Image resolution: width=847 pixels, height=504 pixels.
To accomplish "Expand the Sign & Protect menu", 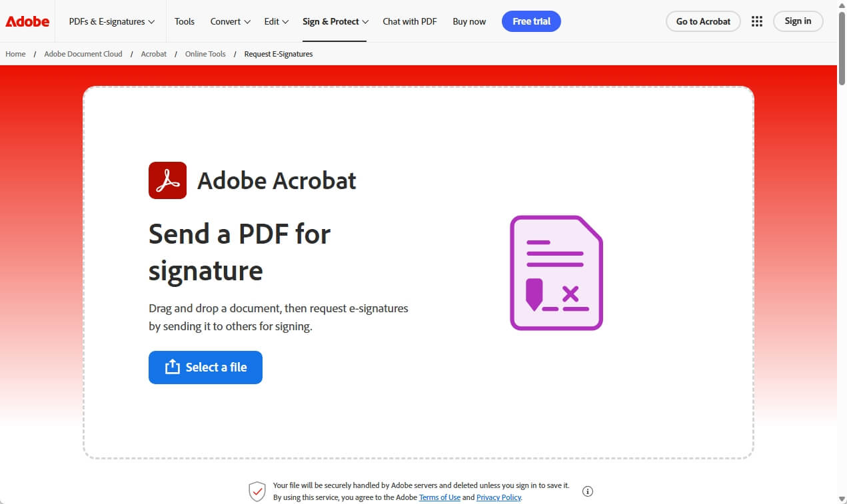I will (335, 21).
